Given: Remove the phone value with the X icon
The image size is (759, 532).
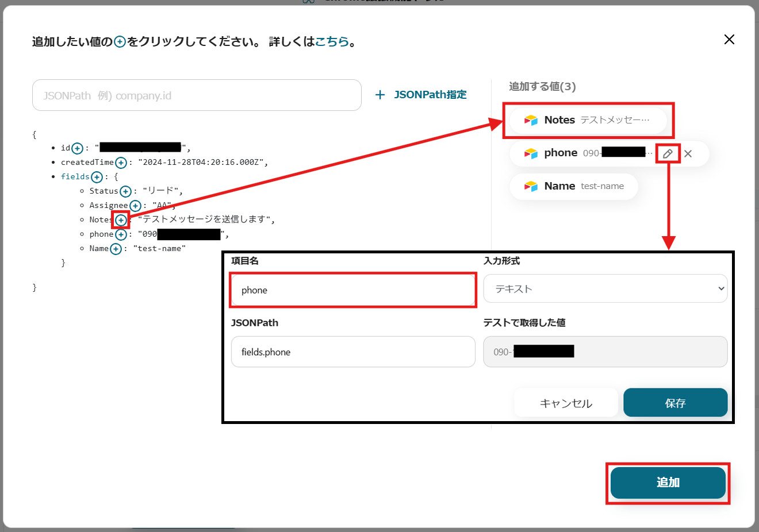Looking at the screenshot, I should pyautogui.click(x=688, y=153).
